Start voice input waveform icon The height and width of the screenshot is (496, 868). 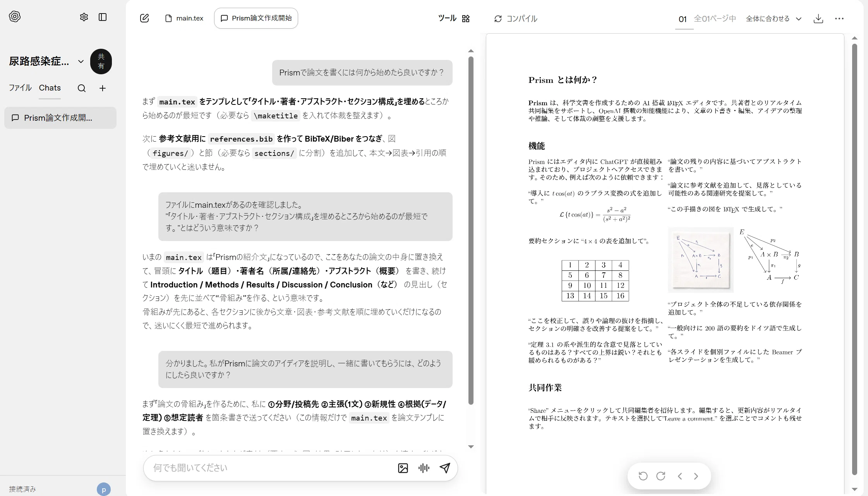[424, 468]
